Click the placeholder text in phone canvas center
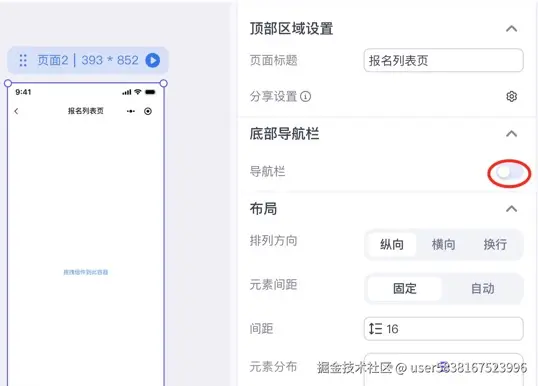 (x=86, y=272)
